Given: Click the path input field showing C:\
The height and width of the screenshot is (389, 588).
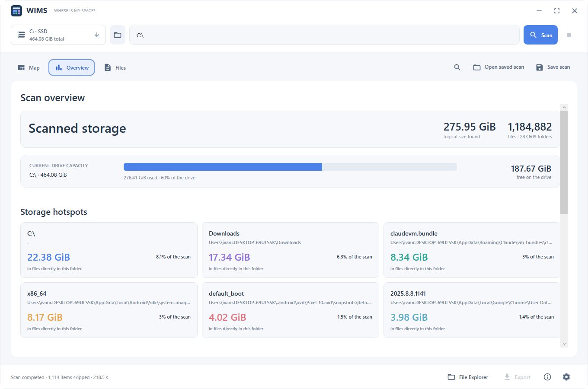Looking at the screenshot, I should 324,35.
